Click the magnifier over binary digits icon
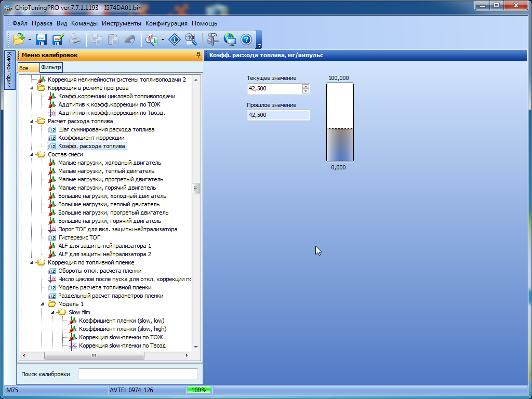Image resolution: width=532 pixels, height=399 pixels. 191,39
